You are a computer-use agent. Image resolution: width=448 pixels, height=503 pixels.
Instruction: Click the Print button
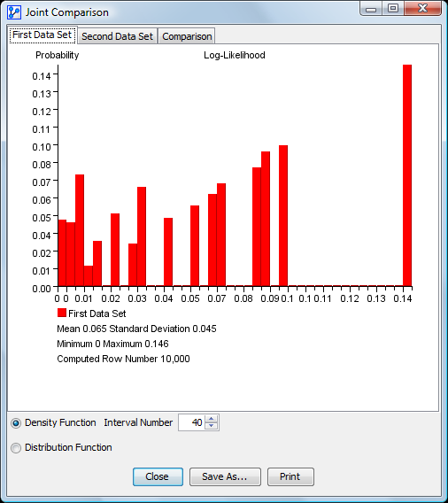290,476
